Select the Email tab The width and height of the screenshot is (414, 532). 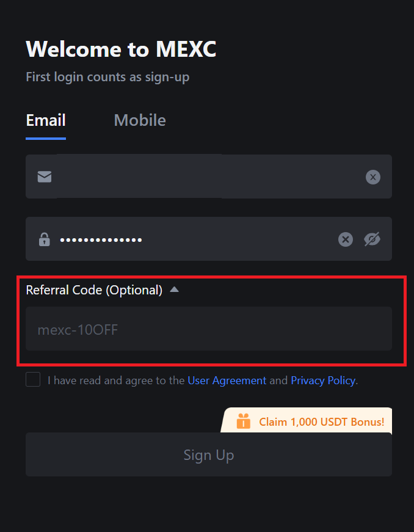[45, 120]
